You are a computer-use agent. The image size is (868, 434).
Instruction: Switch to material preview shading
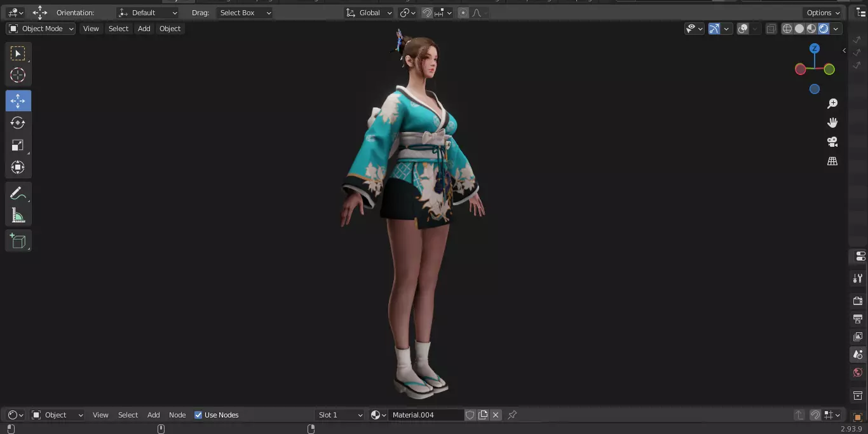click(811, 29)
